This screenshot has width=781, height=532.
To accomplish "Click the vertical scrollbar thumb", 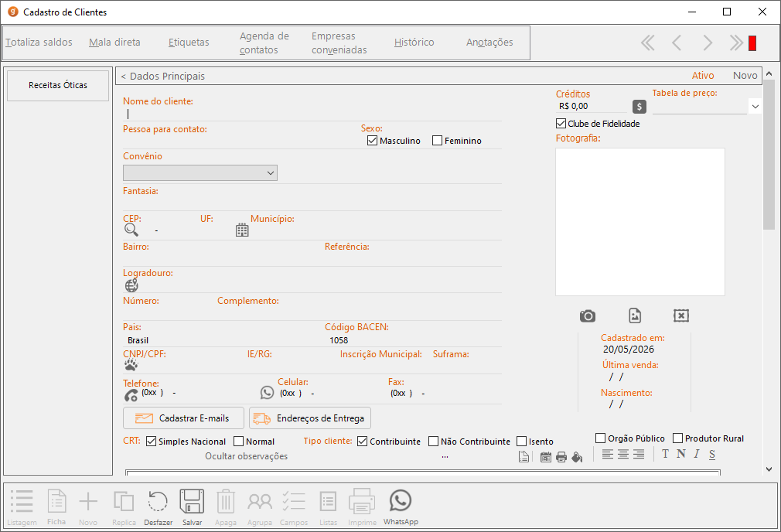I will (769, 155).
